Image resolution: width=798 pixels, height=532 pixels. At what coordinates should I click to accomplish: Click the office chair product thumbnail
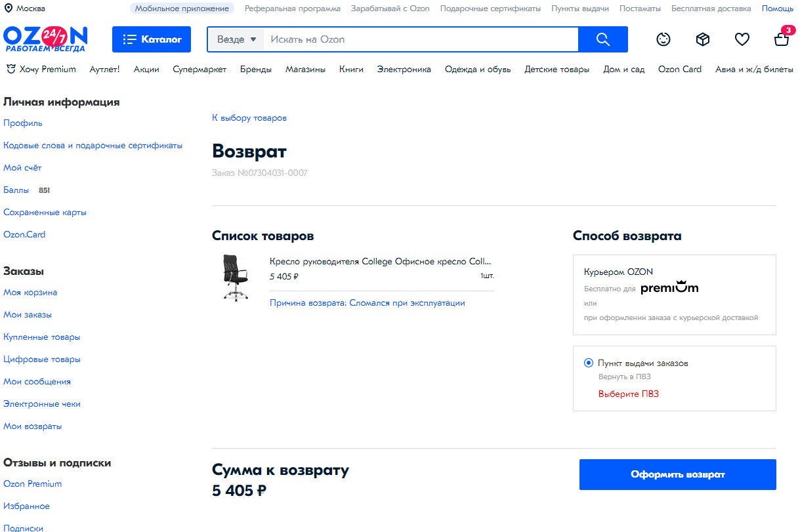point(236,277)
